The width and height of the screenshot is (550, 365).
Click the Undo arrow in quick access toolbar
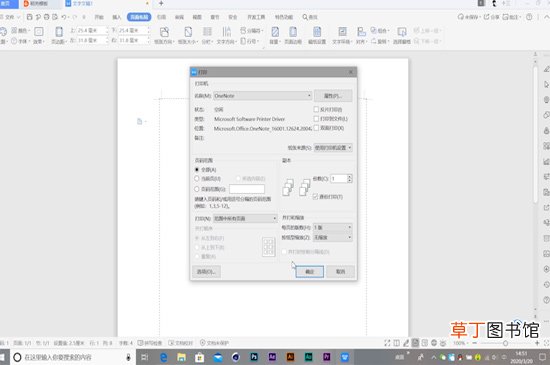click(63, 17)
